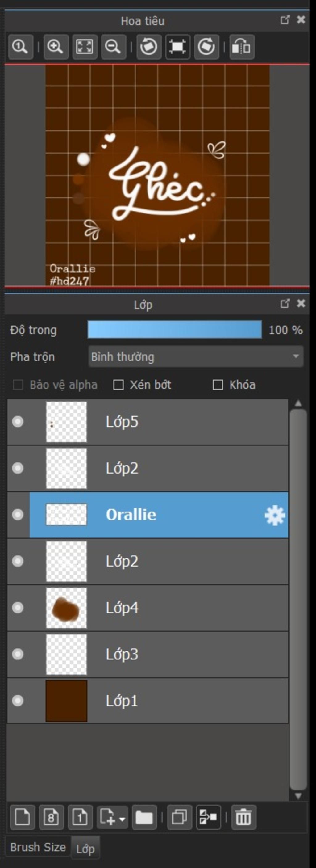
Task: Delete the selected layer with trash icon
Action: click(243, 817)
